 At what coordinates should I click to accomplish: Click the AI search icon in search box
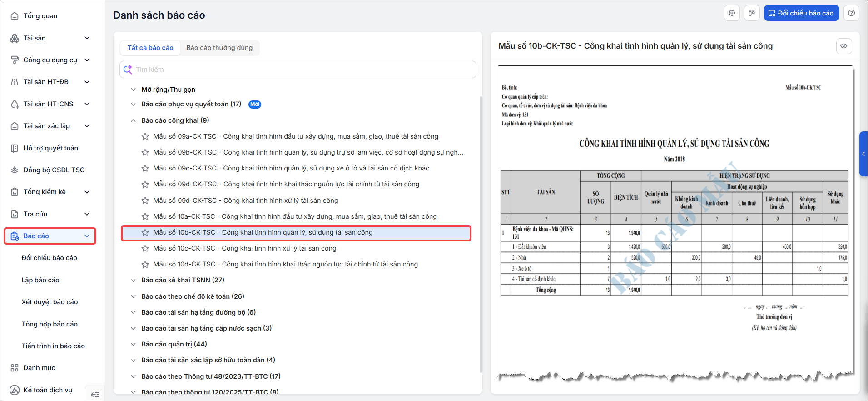click(x=128, y=70)
